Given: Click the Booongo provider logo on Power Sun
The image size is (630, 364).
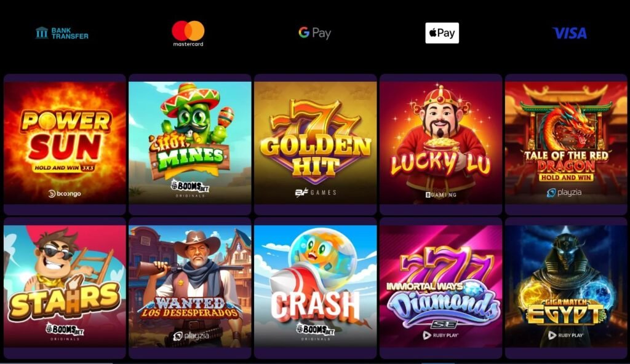Looking at the screenshot, I should [65, 194].
